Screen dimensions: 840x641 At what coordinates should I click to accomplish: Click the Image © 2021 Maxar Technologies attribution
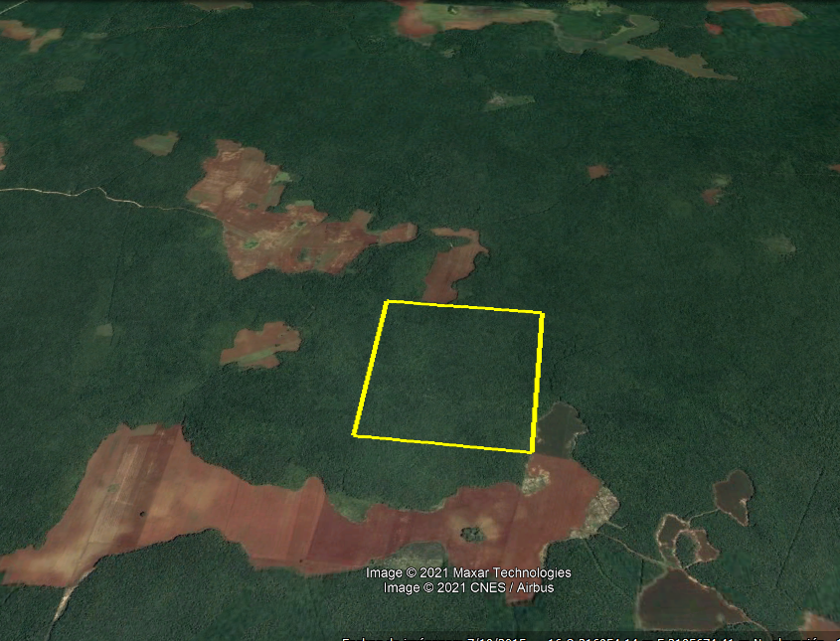pos(468,572)
